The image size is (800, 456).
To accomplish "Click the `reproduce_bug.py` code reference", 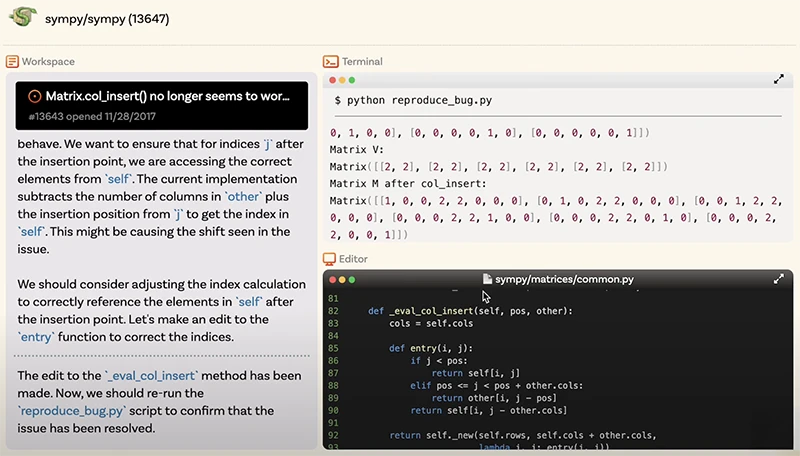I will click(x=72, y=411).
